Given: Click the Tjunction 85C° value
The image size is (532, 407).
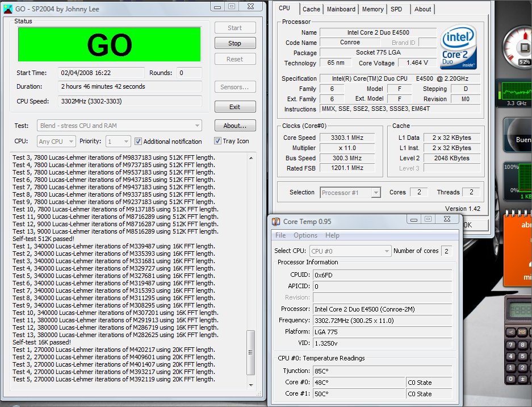Looking at the screenshot, I should (382, 371).
